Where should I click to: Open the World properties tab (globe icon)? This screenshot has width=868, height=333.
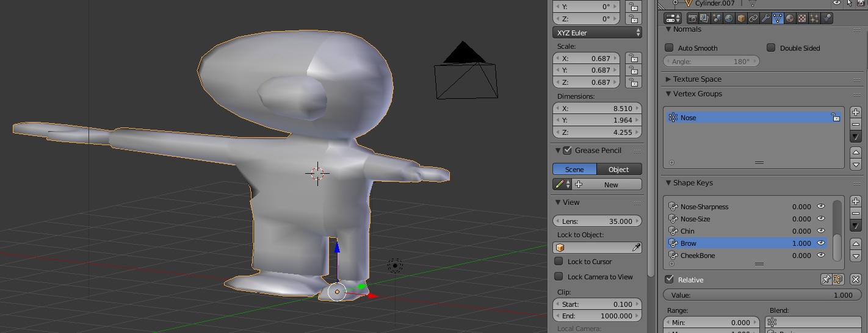coord(729,18)
